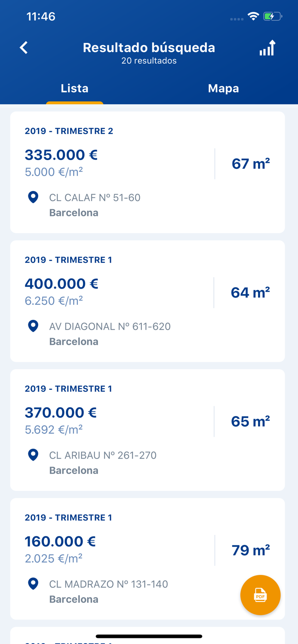Tap the location pin for CL ARIBAU
This screenshot has height=644, width=298.
[x=33, y=455]
